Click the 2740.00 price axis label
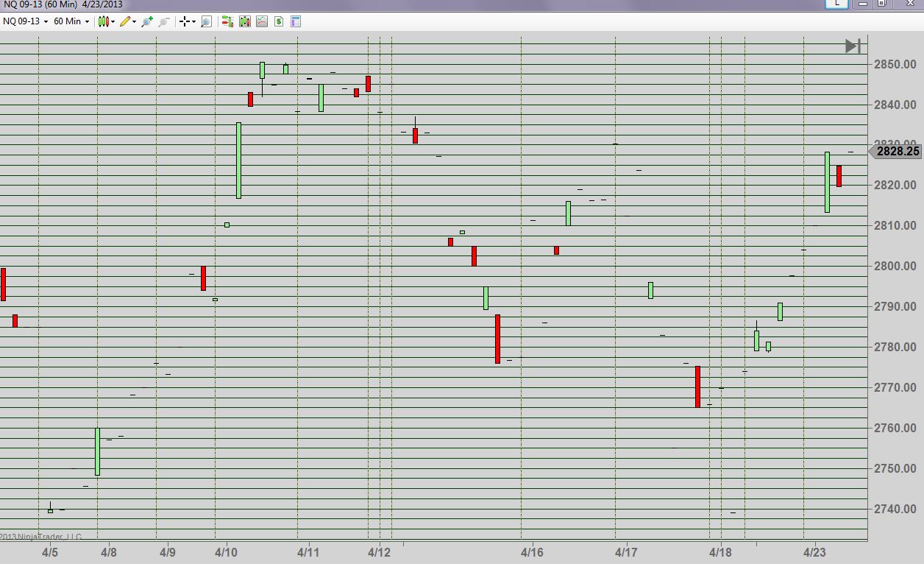This screenshot has height=564, width=924. coord(895,509)
